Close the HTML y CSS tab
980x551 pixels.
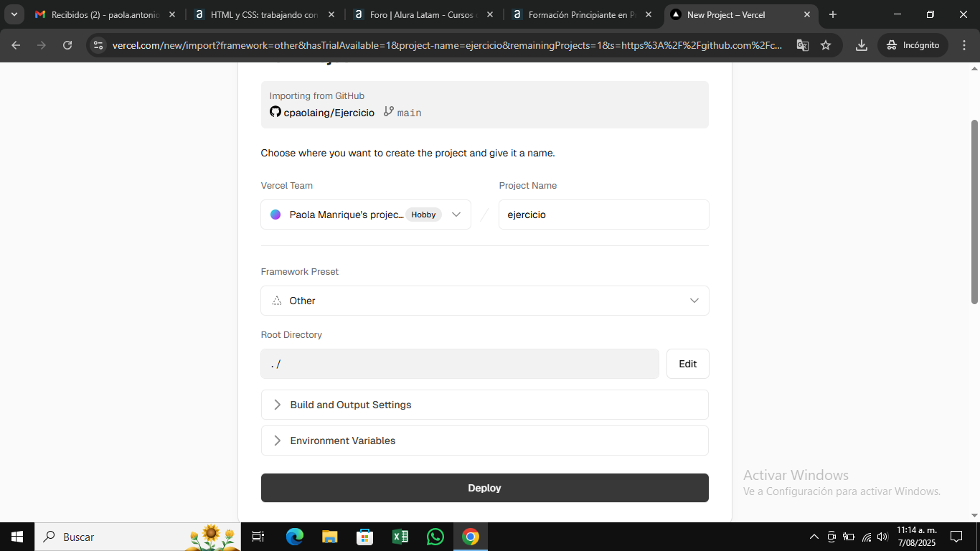tap(331, 14)
